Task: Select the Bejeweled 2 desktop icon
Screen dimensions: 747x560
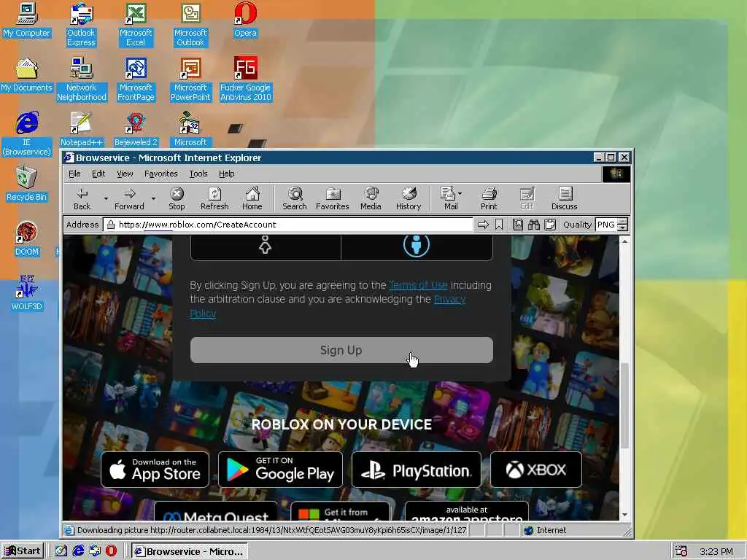Action: [136, 128]
